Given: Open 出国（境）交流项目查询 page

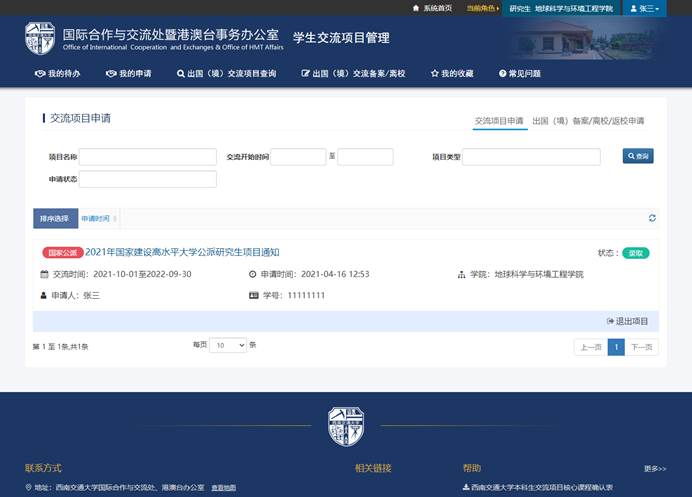Looking at the screenshot, I should pos(226,73).
